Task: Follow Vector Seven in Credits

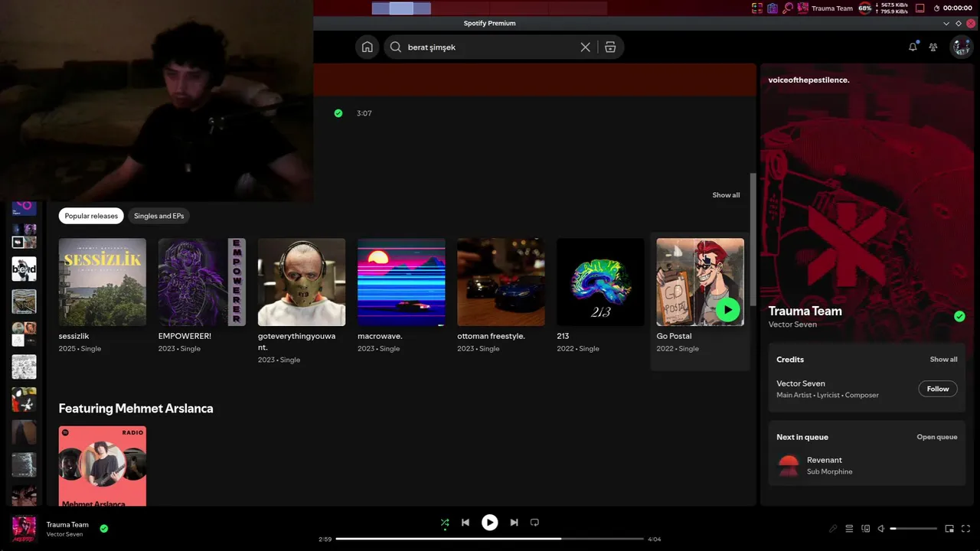Action: pyautogui.click(x=938, y=389)
